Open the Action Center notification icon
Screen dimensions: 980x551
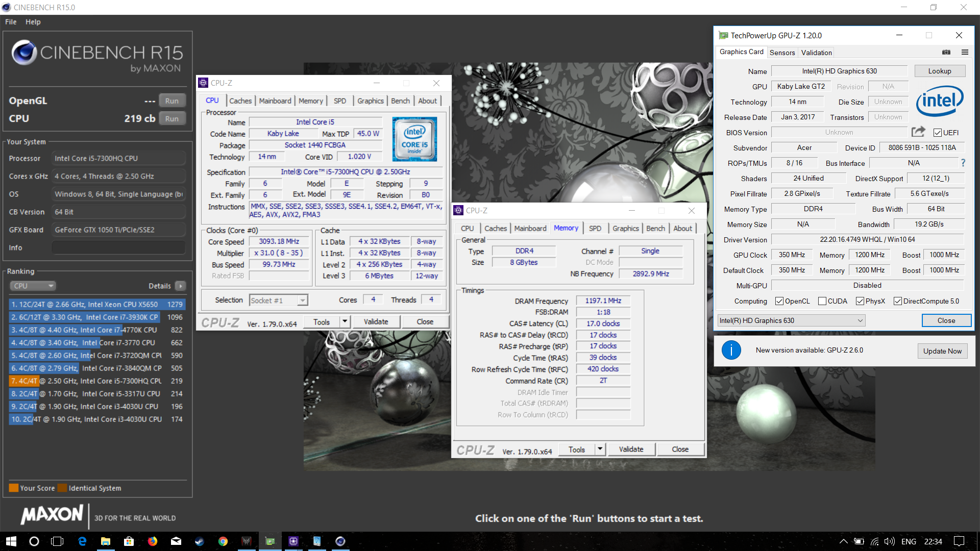pyautogui.click(x=959, y=541)
